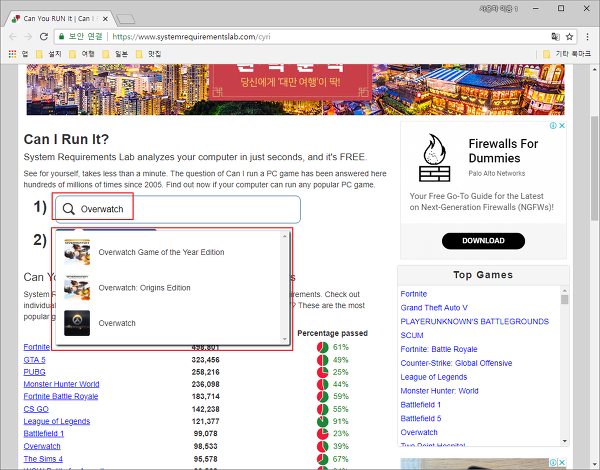Open SCUM in Top Games list
The width and height of the screenshot is (600, 470).
412,335
